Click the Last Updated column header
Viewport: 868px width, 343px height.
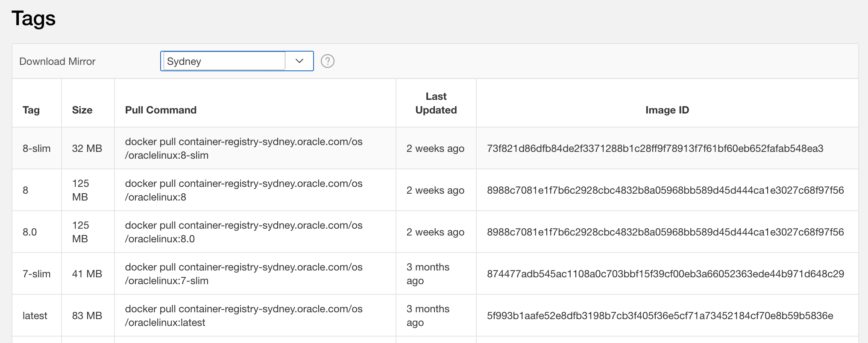point(436,103)
